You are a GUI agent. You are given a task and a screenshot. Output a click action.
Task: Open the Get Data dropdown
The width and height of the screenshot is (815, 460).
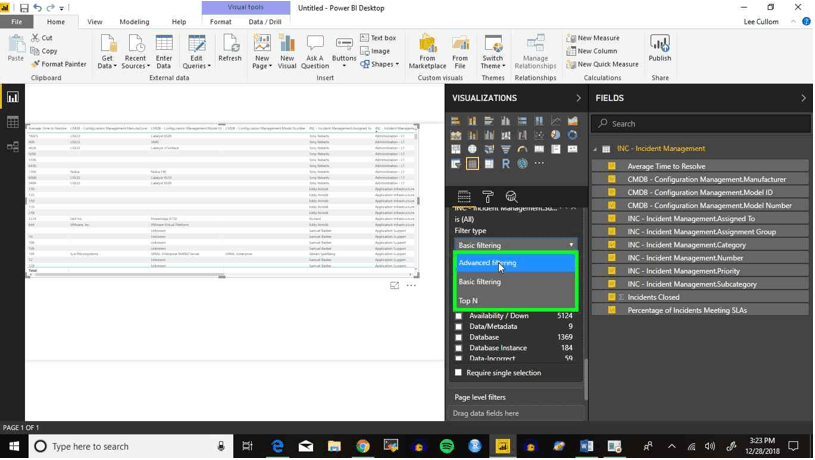coord(107,52)
